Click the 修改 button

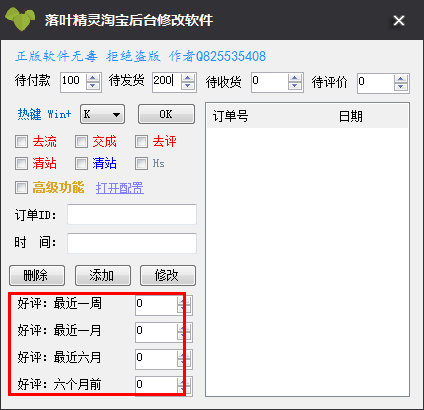(168, 275)
